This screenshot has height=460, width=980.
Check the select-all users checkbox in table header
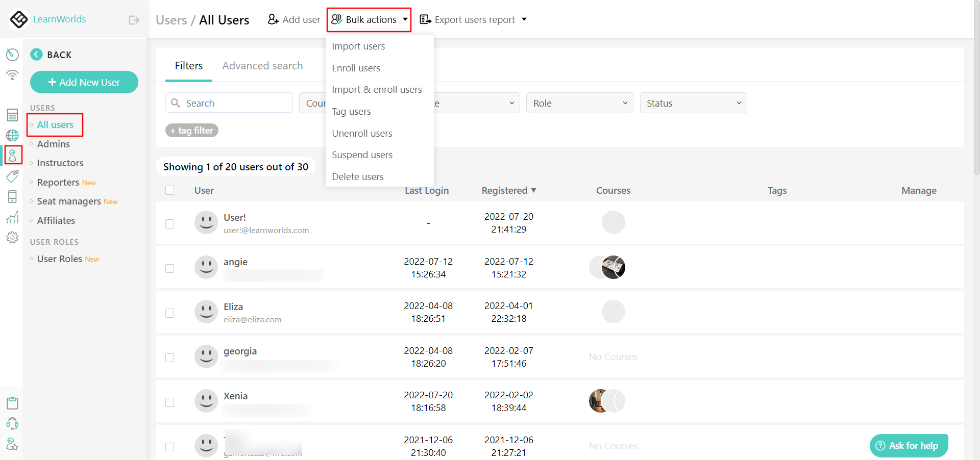[x=170, y=190]
